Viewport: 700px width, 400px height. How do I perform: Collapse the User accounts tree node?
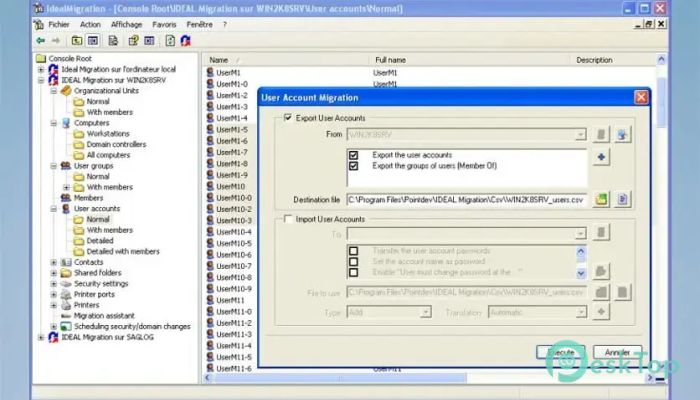point(54,209)
